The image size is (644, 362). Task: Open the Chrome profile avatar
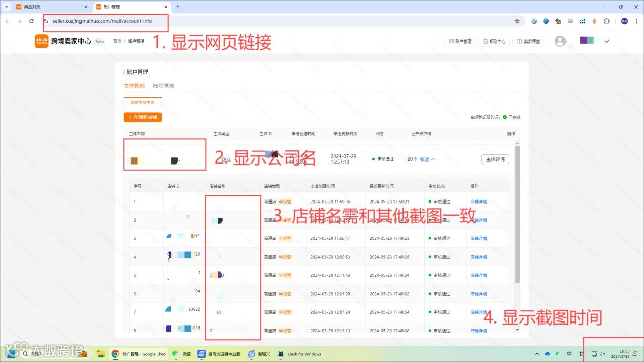[x=624, y=21]
